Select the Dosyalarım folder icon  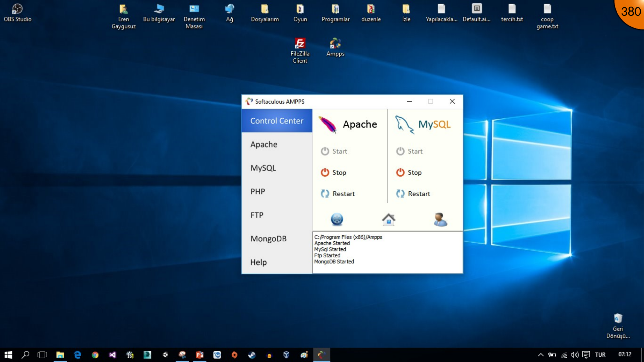[265, 13]
